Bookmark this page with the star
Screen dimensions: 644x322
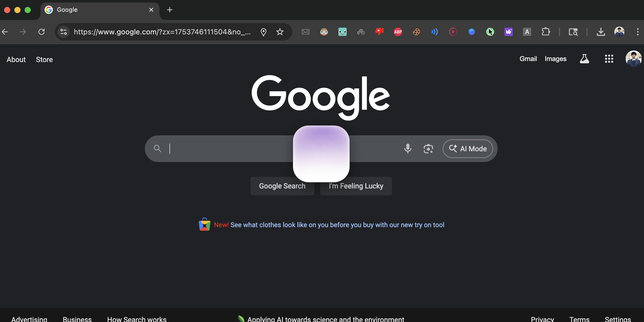pos(280,32)
